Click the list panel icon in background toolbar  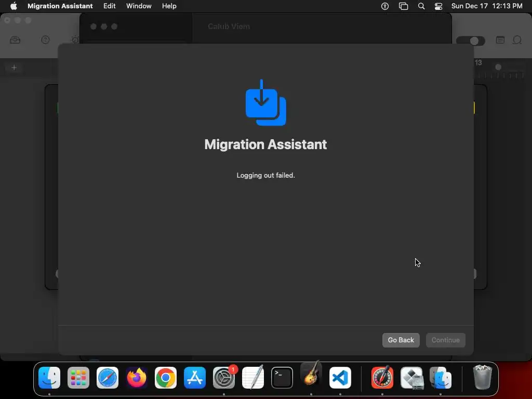pos(500,40)
